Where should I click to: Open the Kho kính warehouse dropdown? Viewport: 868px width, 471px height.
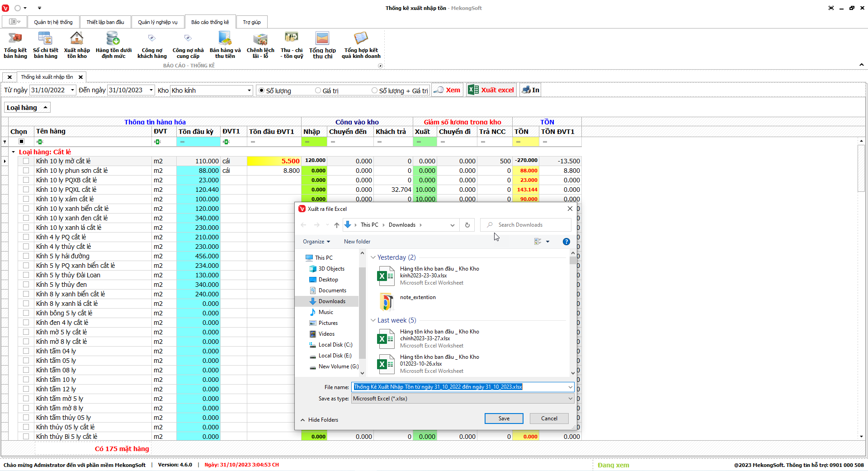pos(249,90)
